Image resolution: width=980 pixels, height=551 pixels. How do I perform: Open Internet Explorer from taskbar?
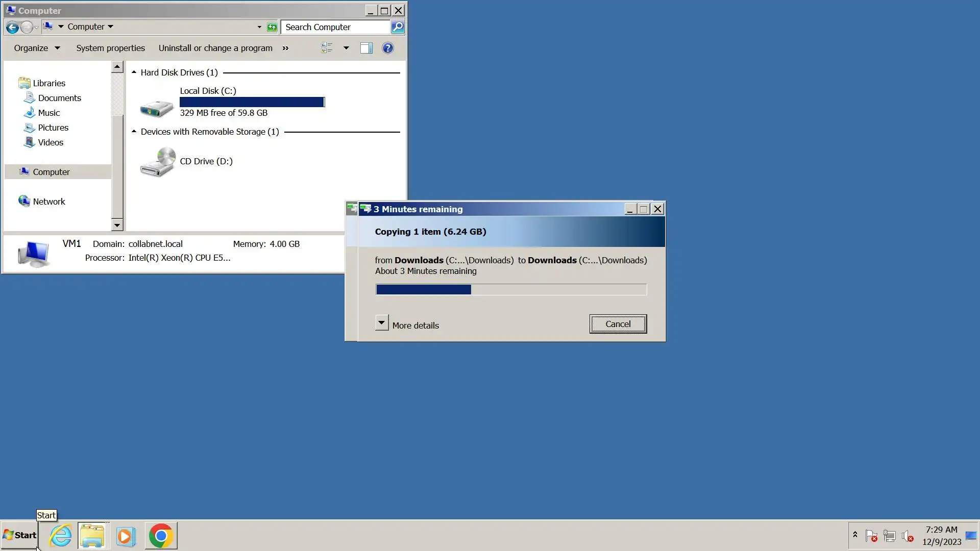(61, 536)
